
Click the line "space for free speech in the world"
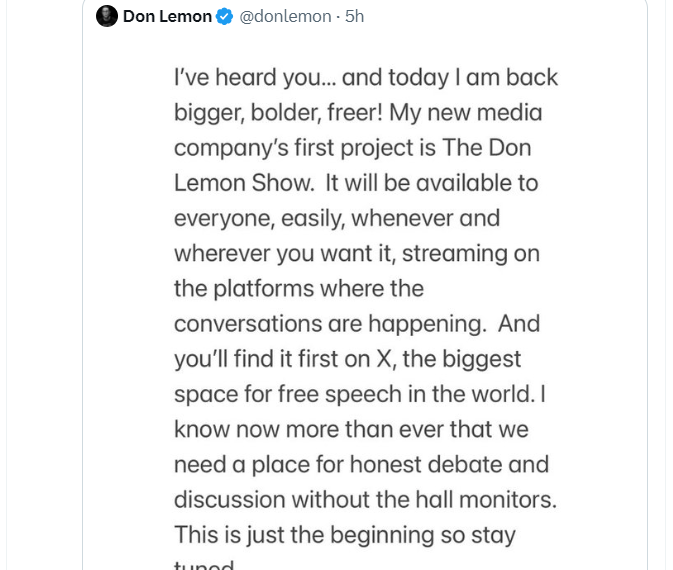pyautogui.click(x=360, y=395)
